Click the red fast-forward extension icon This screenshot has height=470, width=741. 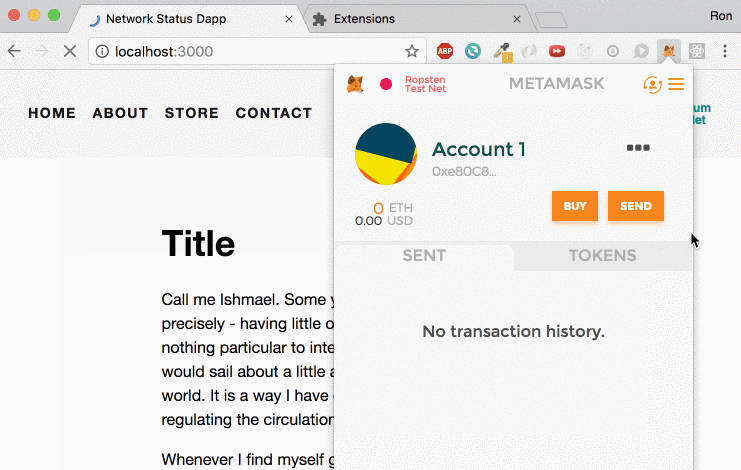tap(557, 51)
